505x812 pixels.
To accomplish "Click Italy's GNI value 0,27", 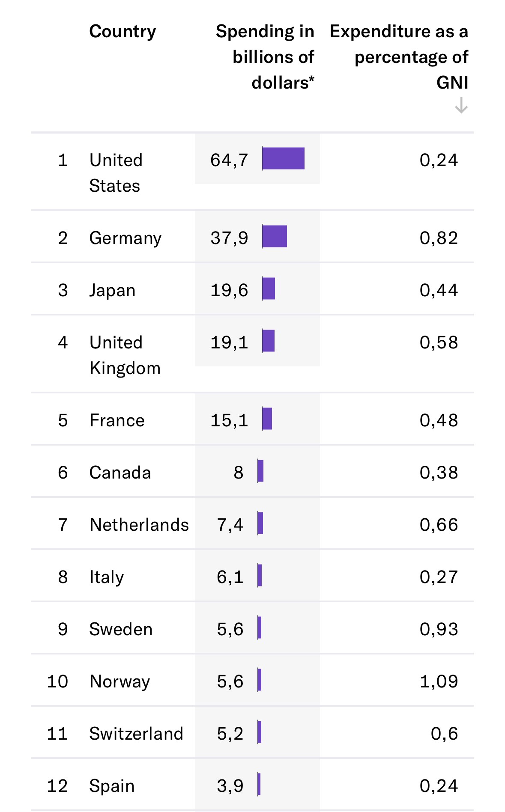I will [439, 577].
